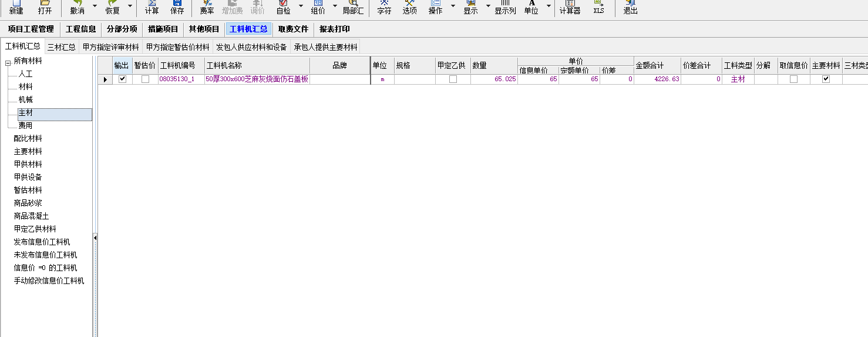This screenshot has width=868, height=337.
Task: Select 甲供材料 category
Action: tap(28, 165)
